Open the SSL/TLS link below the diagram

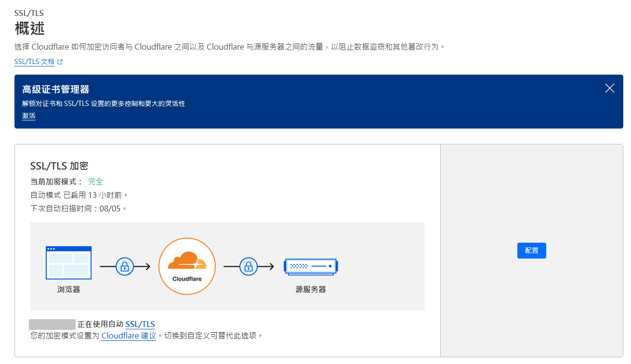(x=140, y=324)
